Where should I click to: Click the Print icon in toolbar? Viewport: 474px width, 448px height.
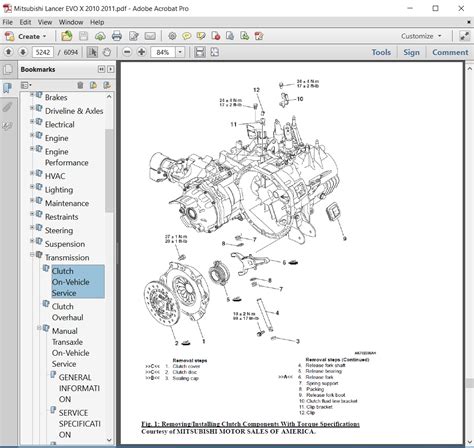click(117, 36)
